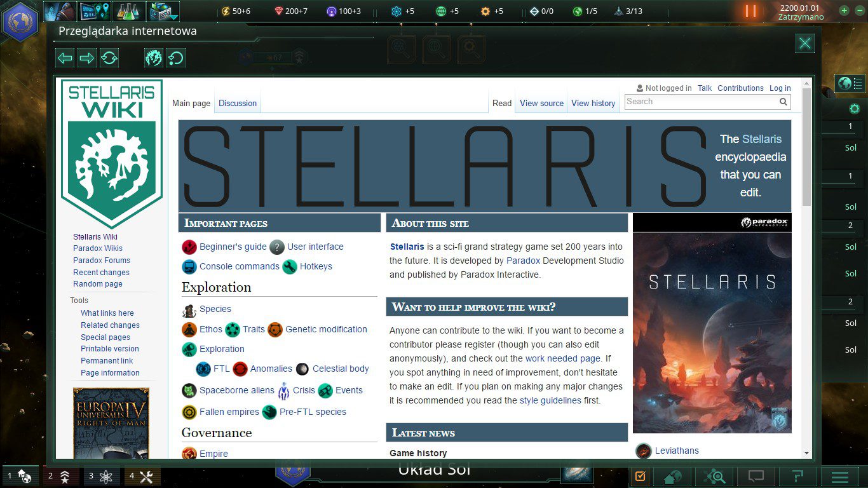Click the FTL icon
Viewport: 868px width, 488px height.
(203, 369)
